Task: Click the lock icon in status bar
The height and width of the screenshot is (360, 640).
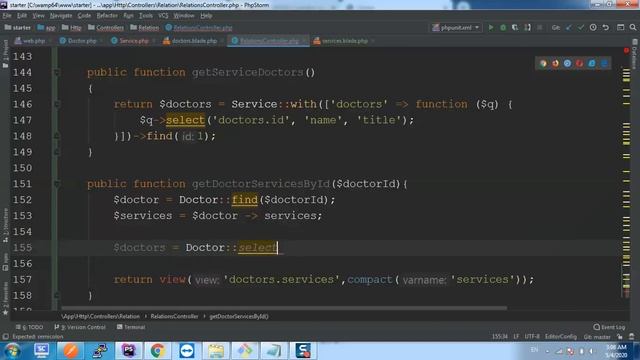Action: (x=620, y=337)
